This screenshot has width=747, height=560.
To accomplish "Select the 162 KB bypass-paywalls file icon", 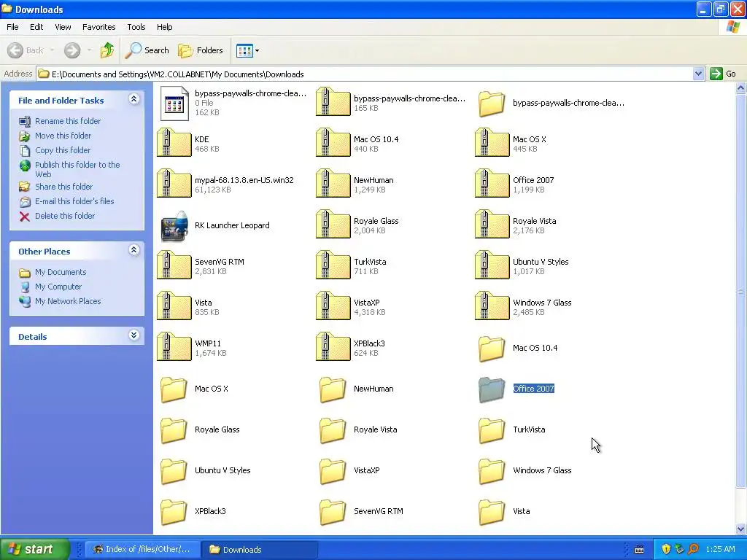I will point(174,103).
